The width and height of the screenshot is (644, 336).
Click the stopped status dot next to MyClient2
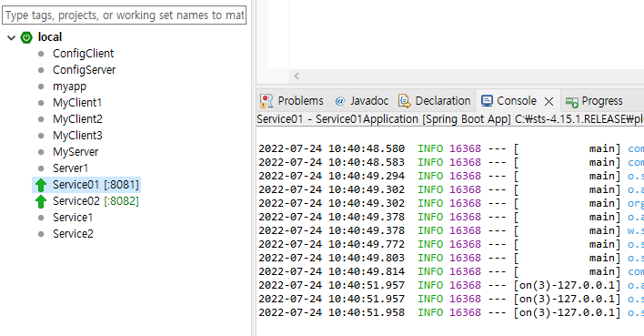(x=41, y=119)
